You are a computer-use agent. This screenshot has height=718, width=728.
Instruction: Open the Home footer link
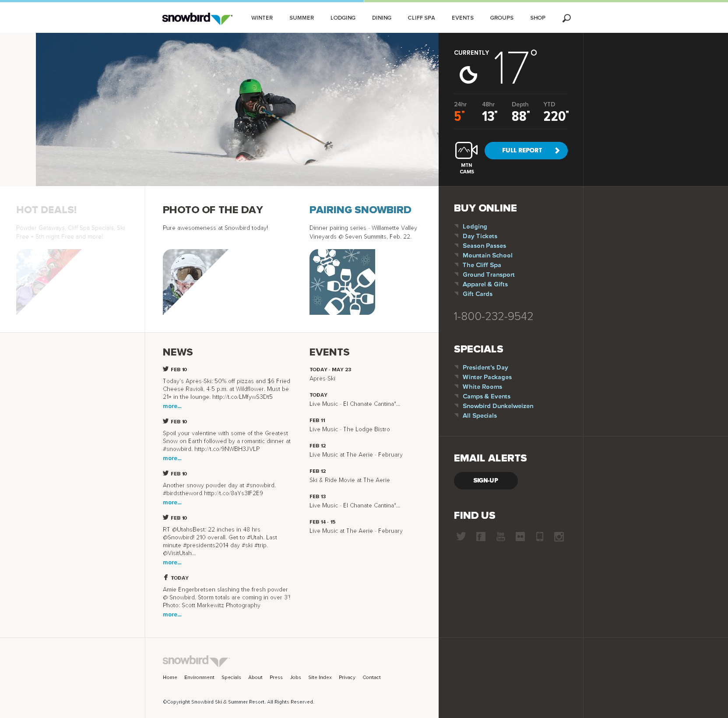tap(170, 677)
